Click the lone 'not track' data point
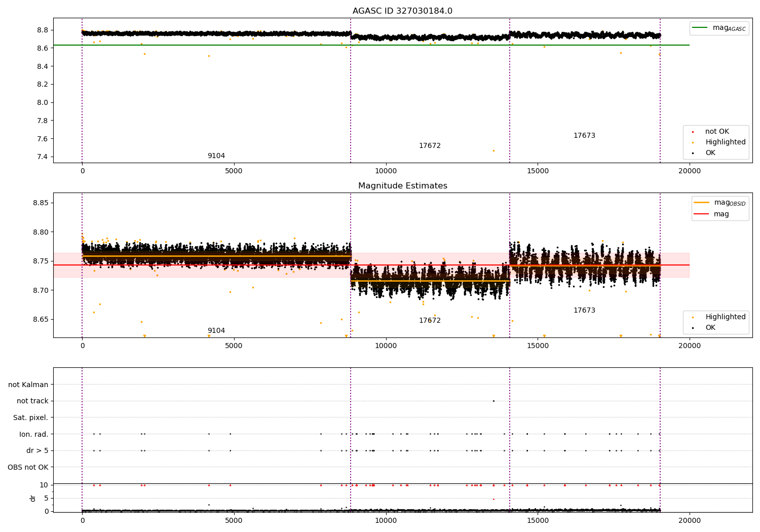 point(493,401)
